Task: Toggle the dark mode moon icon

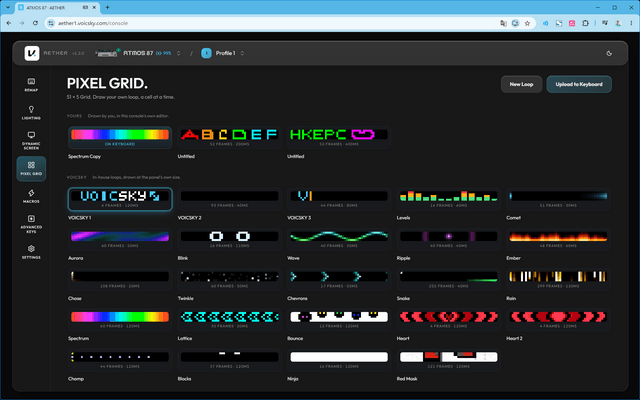Action: [x=609, y=53]
